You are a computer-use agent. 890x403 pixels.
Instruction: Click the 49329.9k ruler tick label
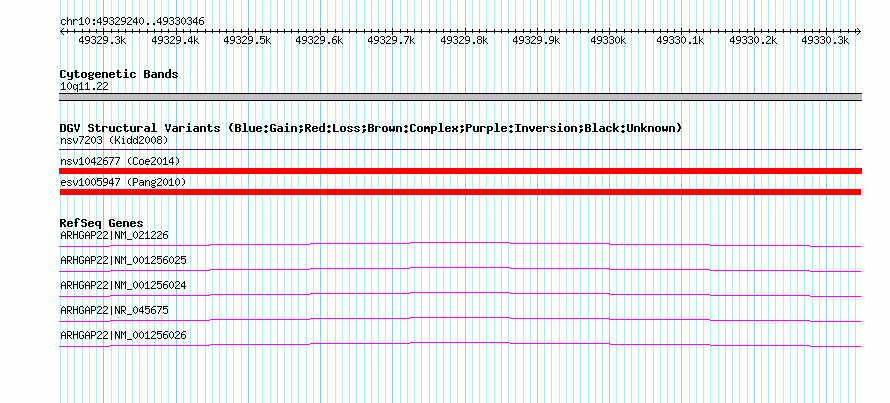click(536, 40)
